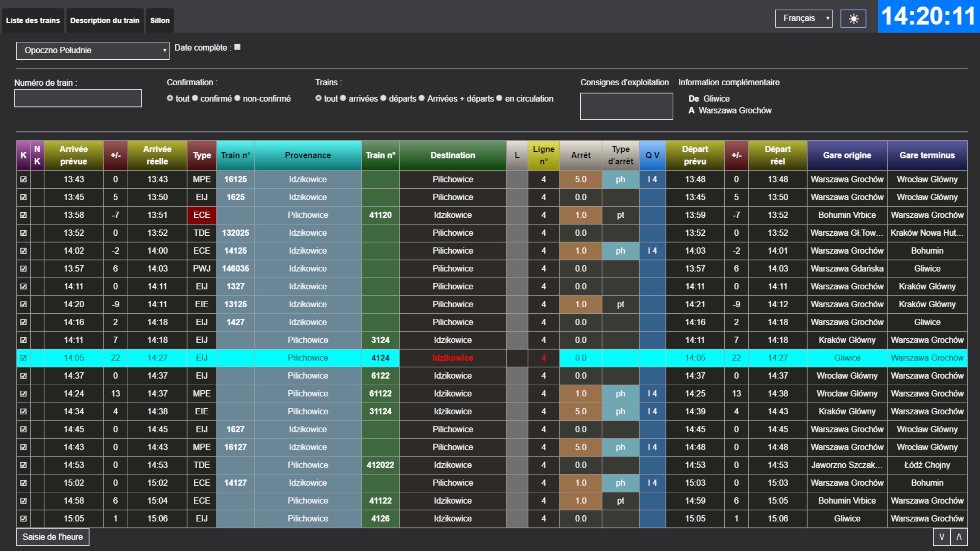Click the Destination column header
This screenshot has width=980, height=551.
(x=453, y=155)
